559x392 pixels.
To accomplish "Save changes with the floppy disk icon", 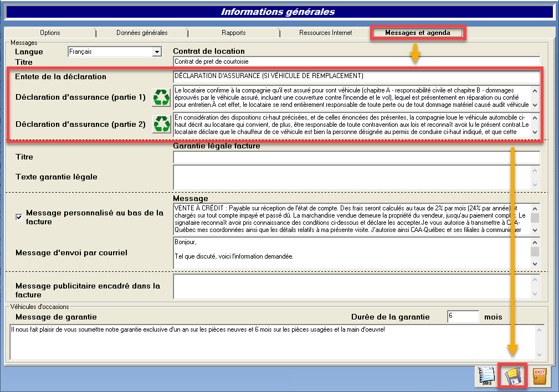I will click(x=512, y=376).
